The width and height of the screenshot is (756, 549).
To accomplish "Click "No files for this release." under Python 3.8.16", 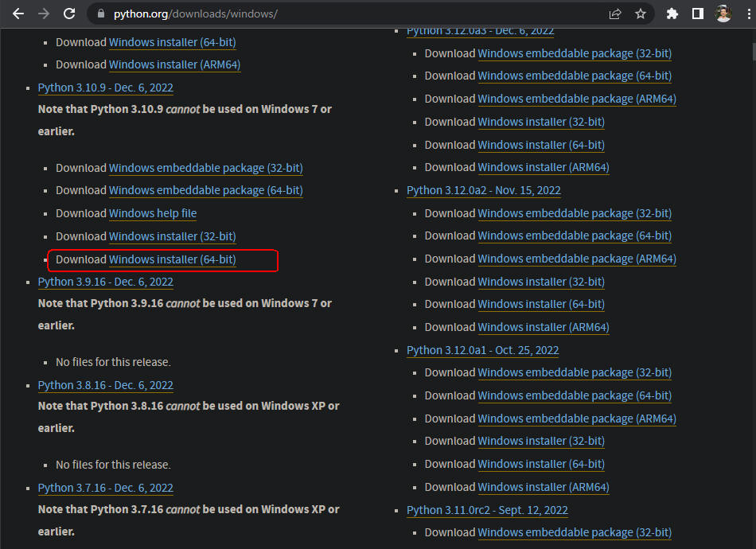I will point(113,465).
